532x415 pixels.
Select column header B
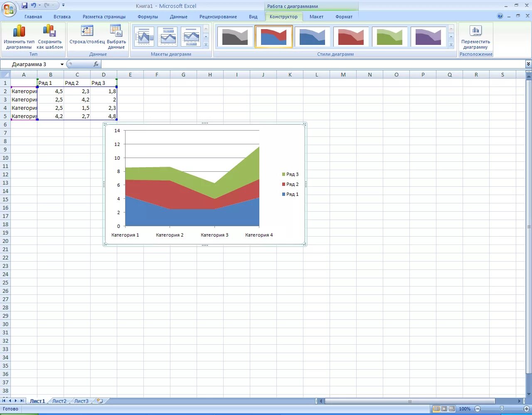(50, 74)
